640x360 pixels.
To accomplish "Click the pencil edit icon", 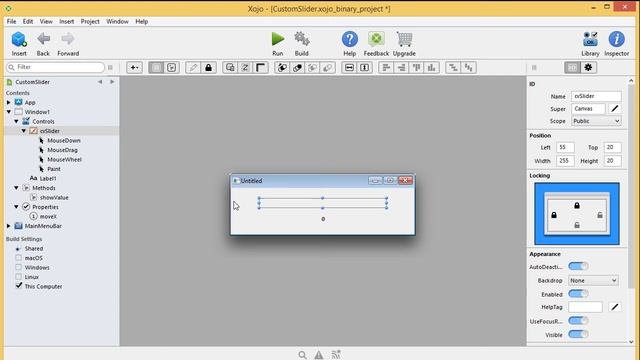I will point(193,68).
